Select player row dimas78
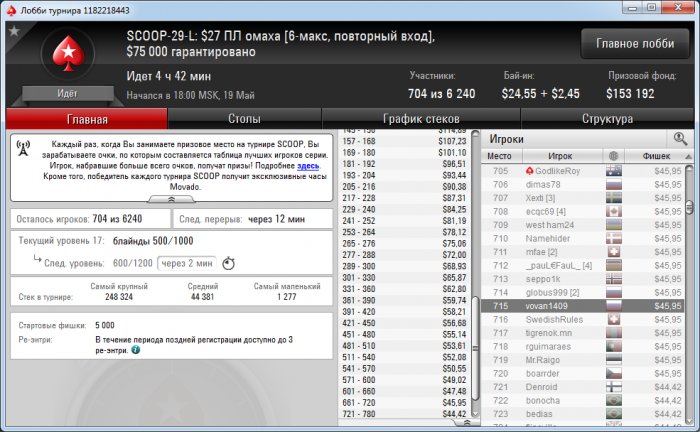This screenshot has height=432, width=700. 583,184
